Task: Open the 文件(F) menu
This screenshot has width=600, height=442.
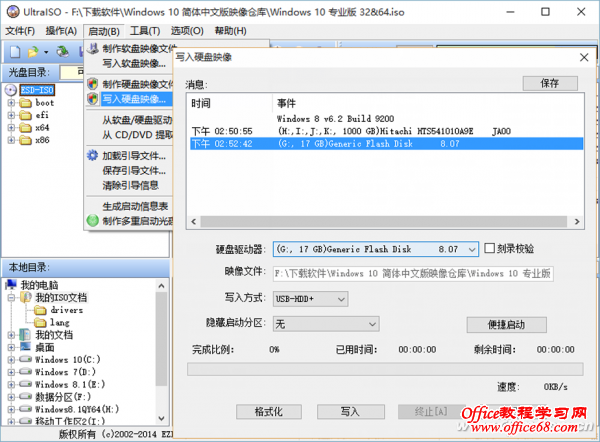Action: pos(20,31)
